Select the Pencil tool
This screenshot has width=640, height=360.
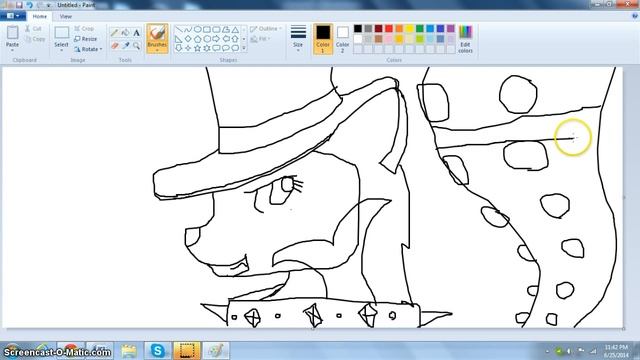(x=115, y=33)
